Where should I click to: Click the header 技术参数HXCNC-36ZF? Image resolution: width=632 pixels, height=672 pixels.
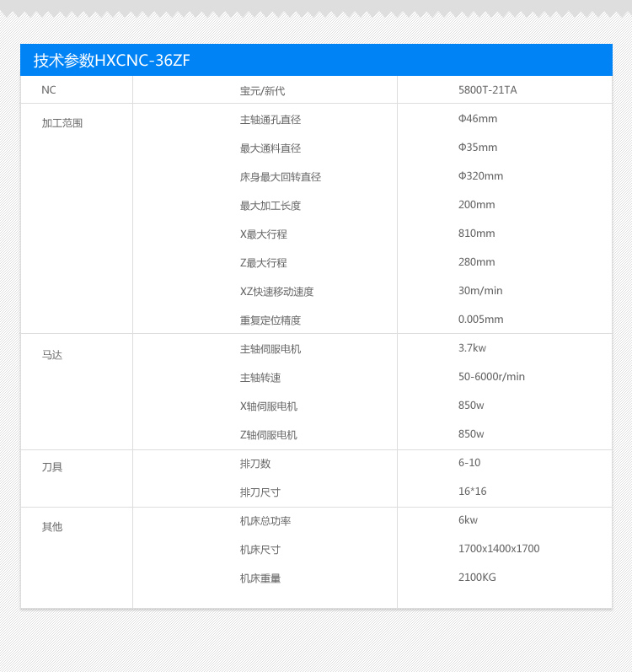[x=112, y=61]
